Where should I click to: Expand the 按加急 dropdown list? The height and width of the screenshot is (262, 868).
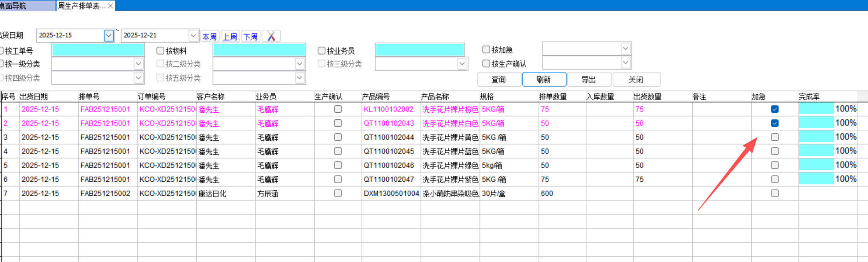pyautogui.click(x=625, y=49)
